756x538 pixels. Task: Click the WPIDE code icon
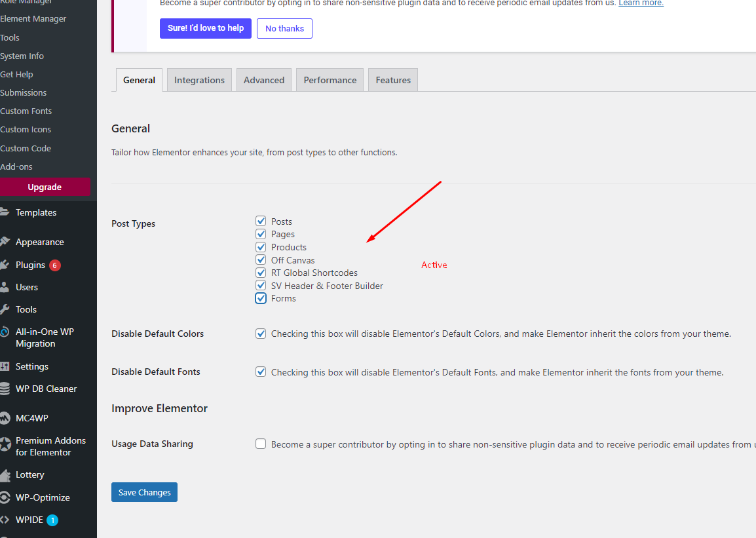point(5,520)
